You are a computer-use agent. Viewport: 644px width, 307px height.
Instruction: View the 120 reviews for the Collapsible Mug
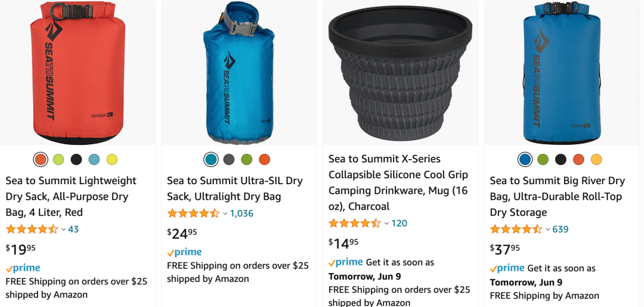click(x=400, y=224)
